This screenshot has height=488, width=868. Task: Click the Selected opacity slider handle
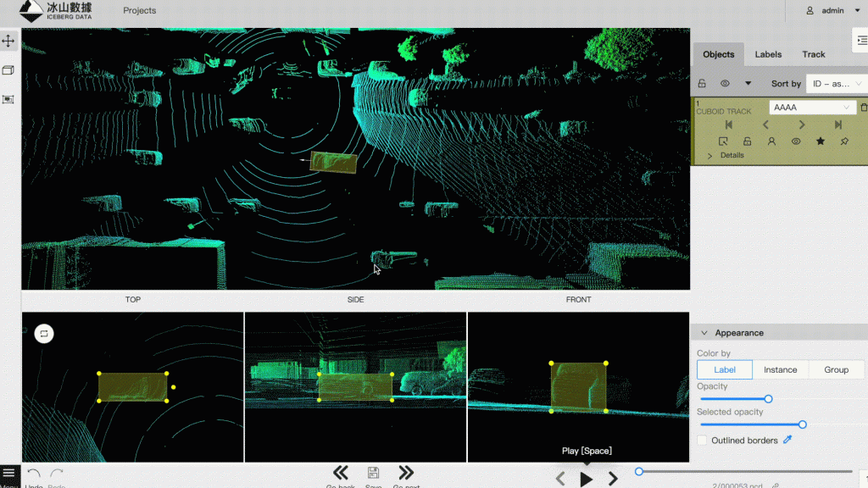pos(802,424)
